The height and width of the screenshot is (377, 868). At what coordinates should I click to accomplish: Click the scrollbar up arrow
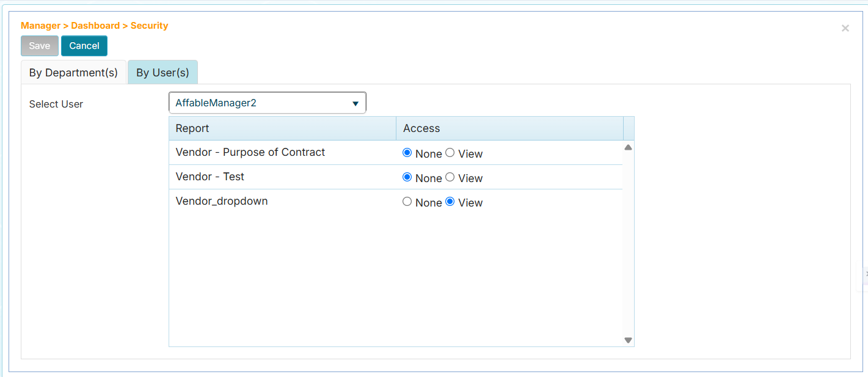click(627, 146)
